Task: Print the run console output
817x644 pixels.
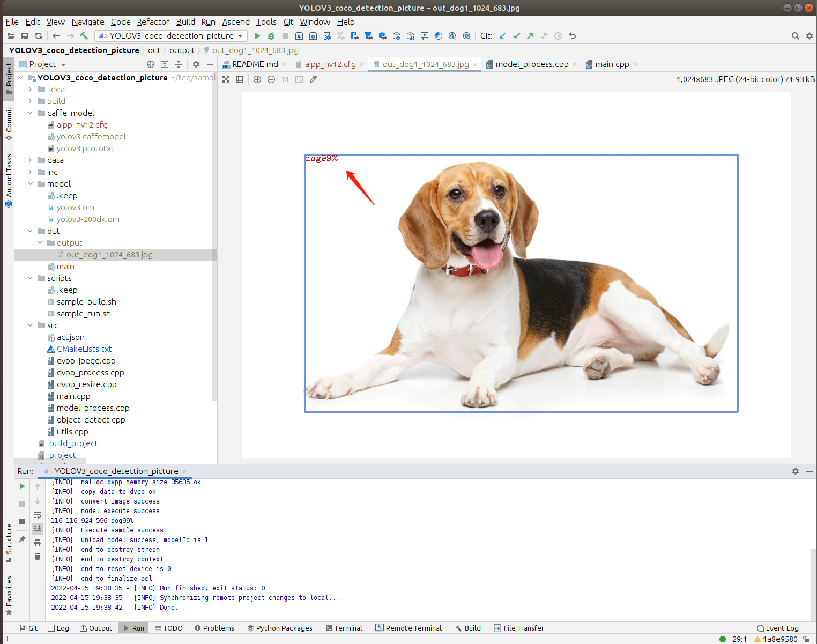Action: coord(38,543)
